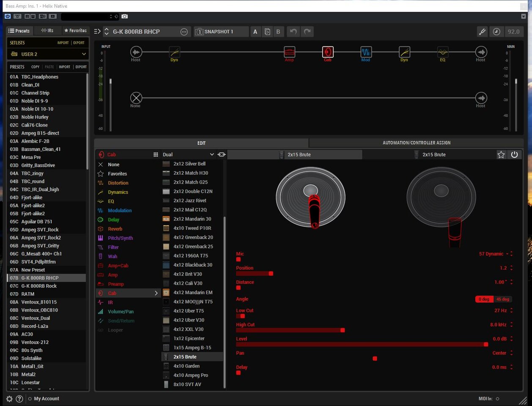Screen dimensions: 532x406
Task: Open the help question mark icon
Action: [x=19, y=399]
